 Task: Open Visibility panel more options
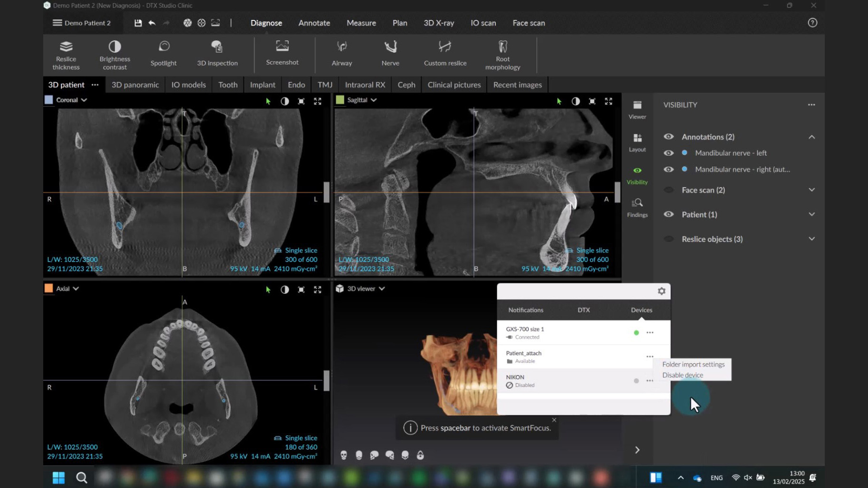point(811,104)
